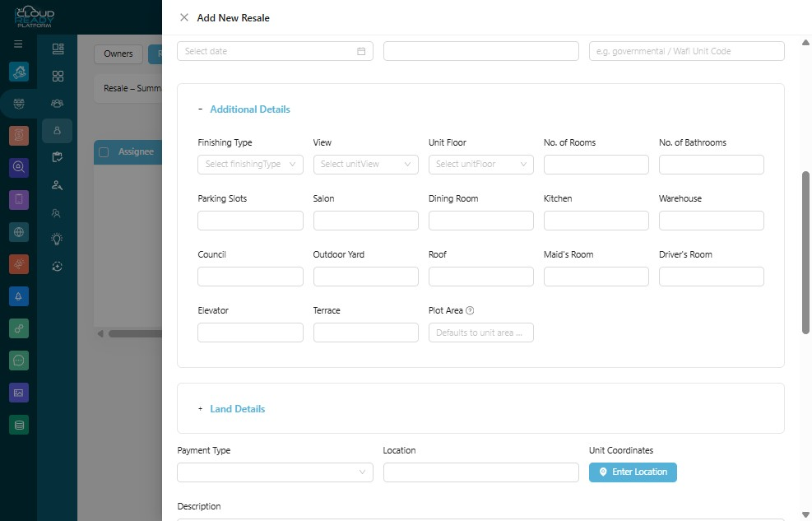Open the globe website module
The height and width of the screenshot is (521, 812).
point(19,232)
